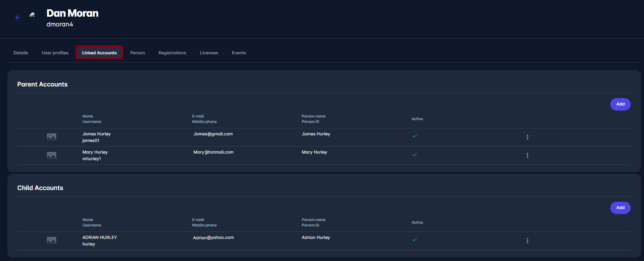Switch to the Details tab
Image resolution: width=644 pixels, height=261 pixels.
click(x=21, y=53)
